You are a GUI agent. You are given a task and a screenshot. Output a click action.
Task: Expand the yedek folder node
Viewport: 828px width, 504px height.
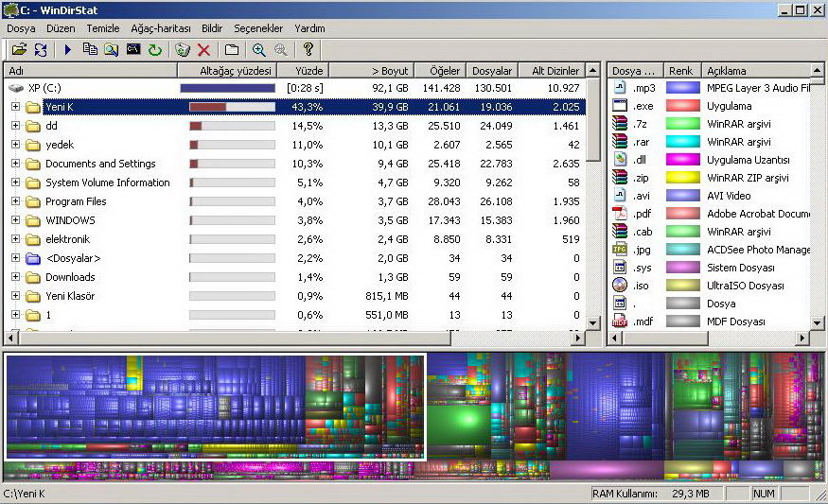pyautogui.click(x=15, y=145)
